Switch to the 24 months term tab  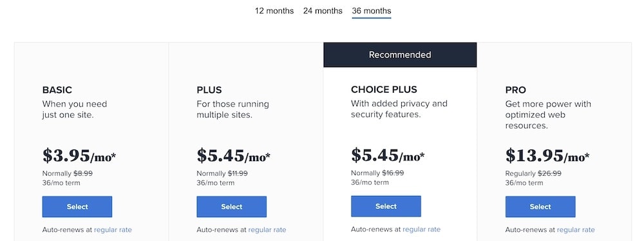tap(323, 11)
